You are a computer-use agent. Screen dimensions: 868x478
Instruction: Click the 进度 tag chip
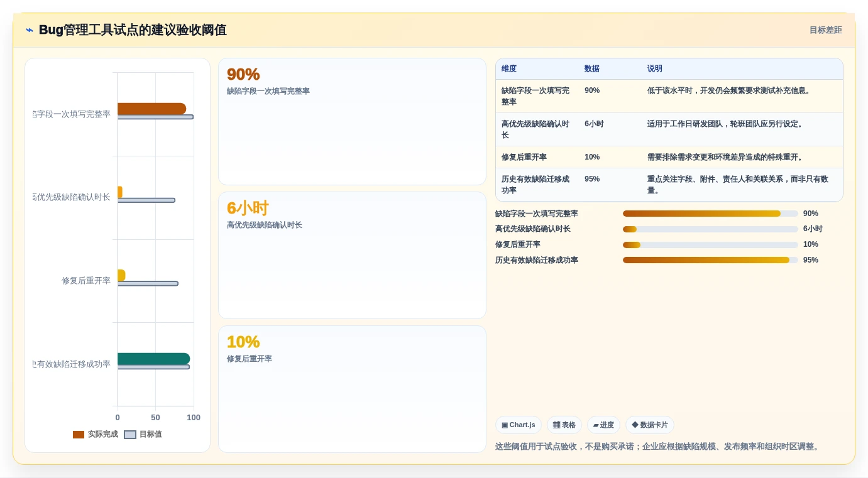[603, 425]
